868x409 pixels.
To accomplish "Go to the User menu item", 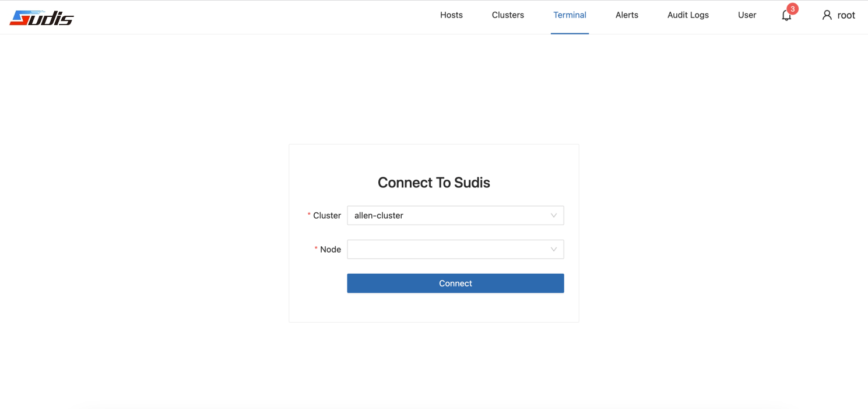I will click(x=747, y=15).
